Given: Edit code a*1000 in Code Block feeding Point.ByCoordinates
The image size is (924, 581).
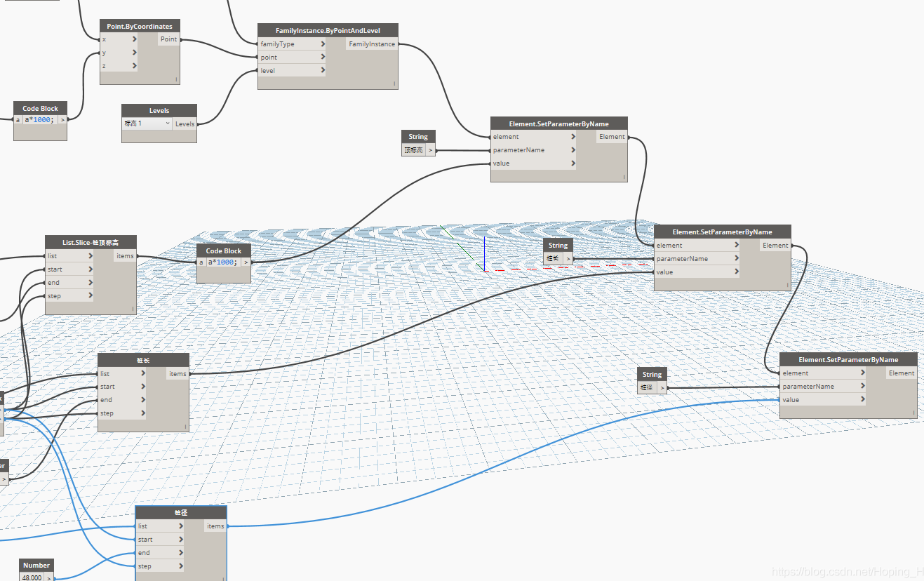Looking at the screenshot, I should [x=39, y=120].
